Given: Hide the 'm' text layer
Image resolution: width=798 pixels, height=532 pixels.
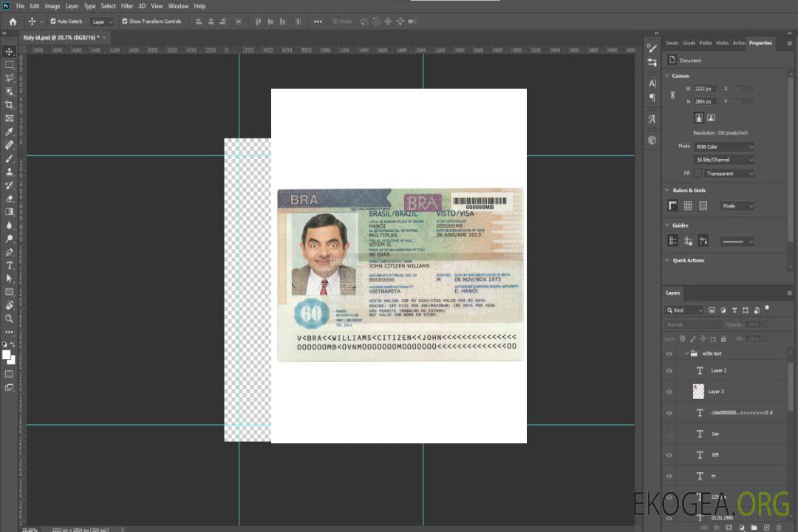Looking at the screenshot, I should point(669,477).
